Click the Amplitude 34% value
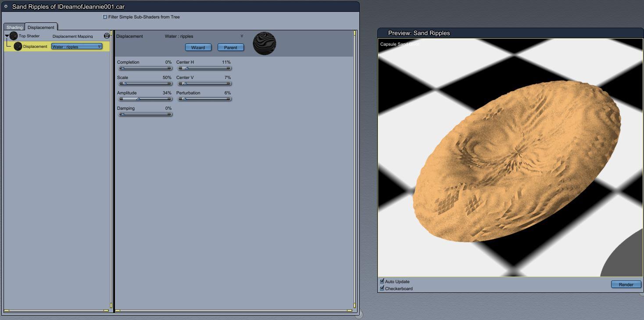Screen dimensions: 644x320 tap(167, 93)
